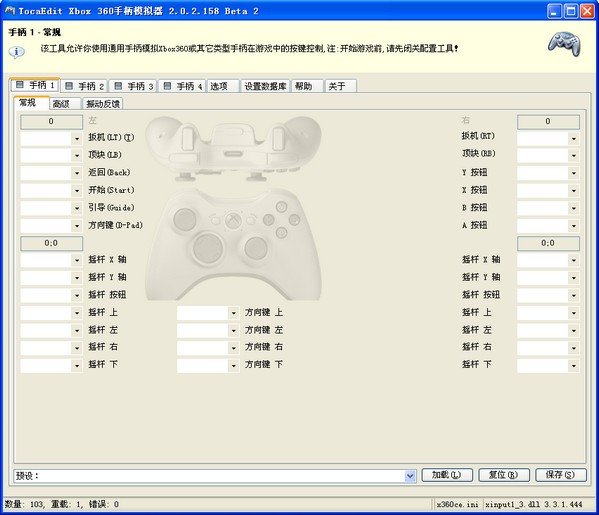Viewport: 599px width, 515px height.
Task: Switch to the 手柄 4 tab
Action: 182,86
